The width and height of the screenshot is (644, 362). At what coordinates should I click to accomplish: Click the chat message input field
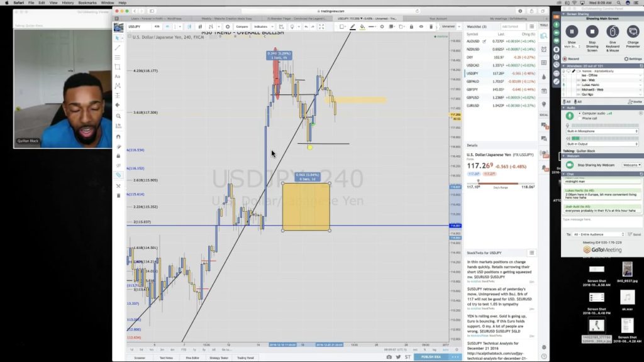tap(602, 222)
